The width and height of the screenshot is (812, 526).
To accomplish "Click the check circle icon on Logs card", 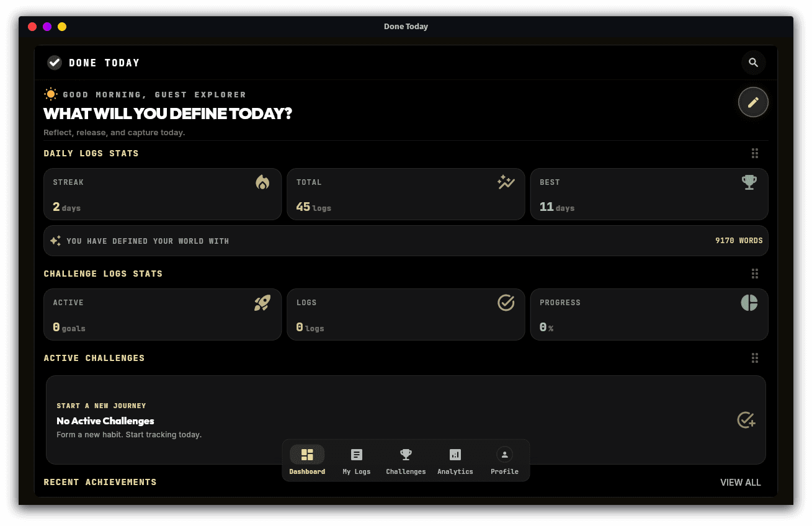I will click(x=506, y=303).
